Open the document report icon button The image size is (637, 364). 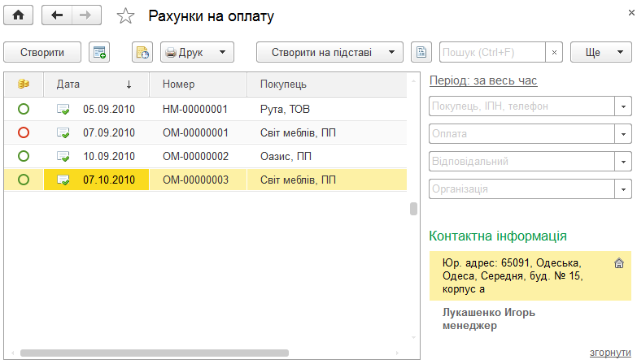(x=421, y=52)
